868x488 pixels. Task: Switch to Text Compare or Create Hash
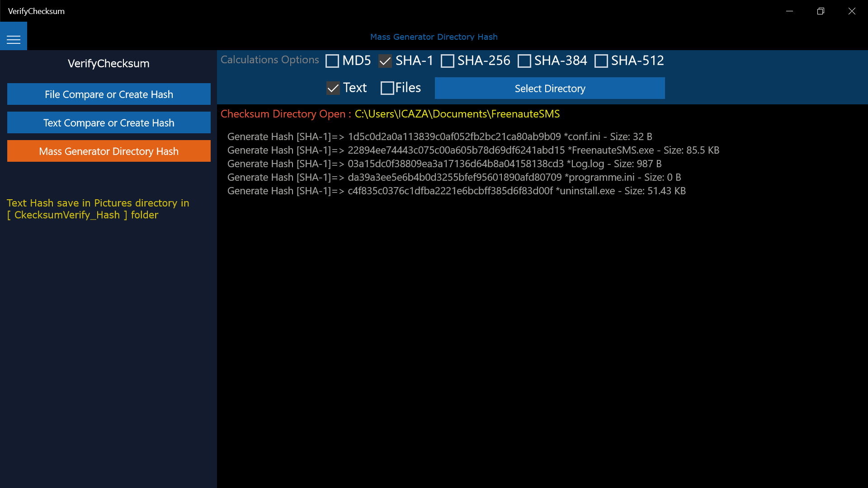pyautogui.click(x=109, y=122)
